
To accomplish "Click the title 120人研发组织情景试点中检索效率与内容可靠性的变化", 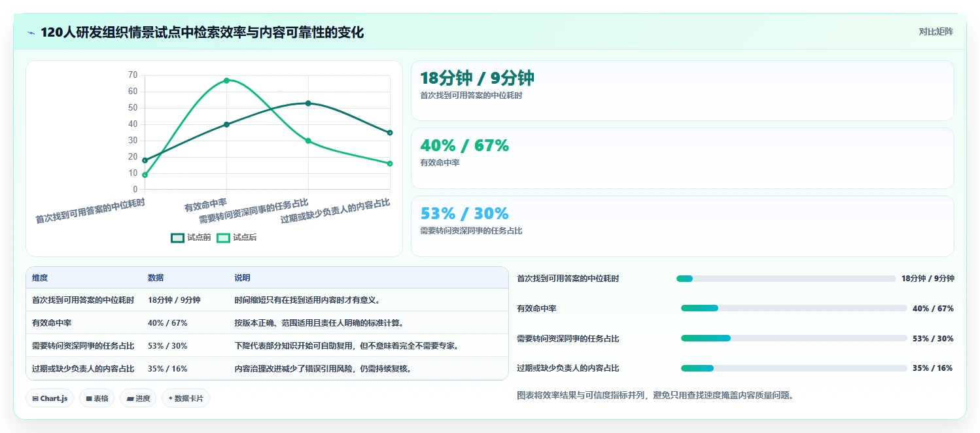I will [x=202, y=33].
